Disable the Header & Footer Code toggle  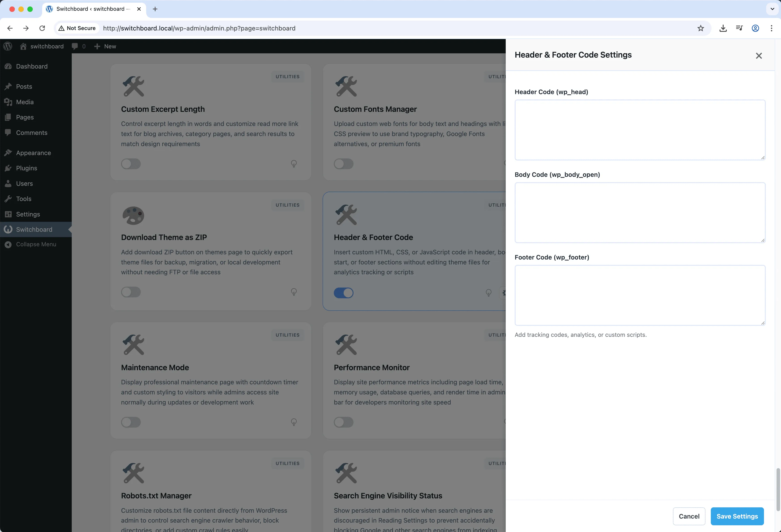click(x=343, y=292)
